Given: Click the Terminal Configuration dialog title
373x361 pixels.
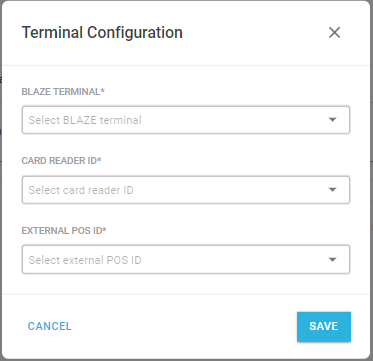Looking at the screenshot, I should tap(102, 33).
